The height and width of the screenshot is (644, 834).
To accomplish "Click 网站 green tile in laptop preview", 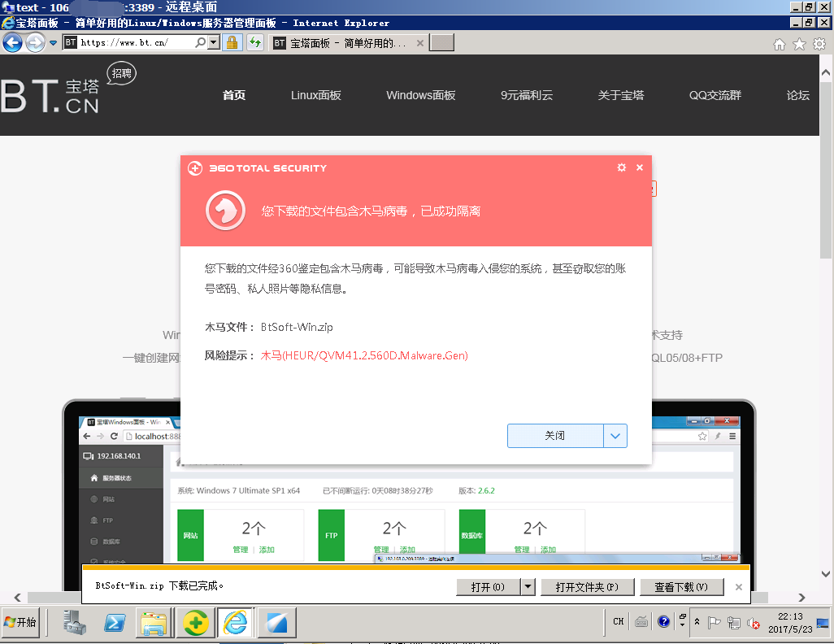I will 190,535.
